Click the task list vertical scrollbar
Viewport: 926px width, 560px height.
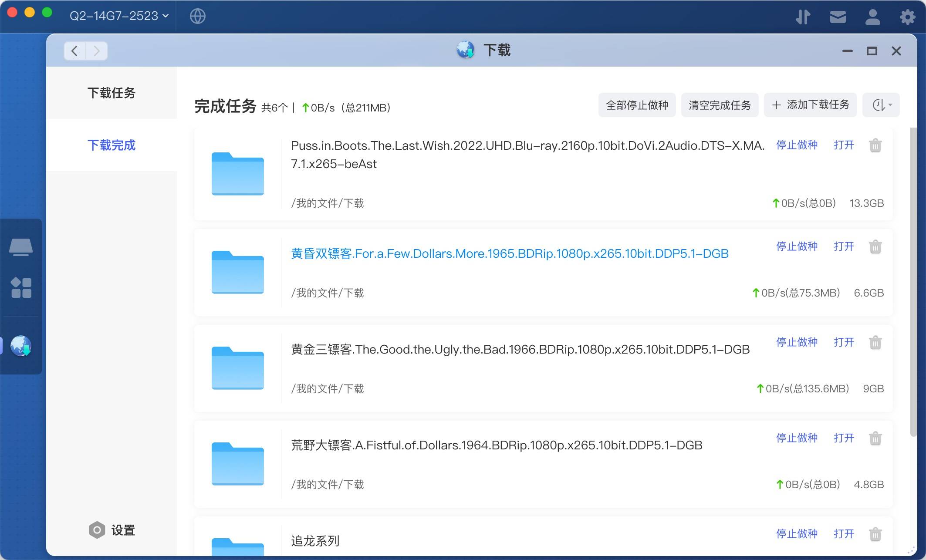click(913, 282)
